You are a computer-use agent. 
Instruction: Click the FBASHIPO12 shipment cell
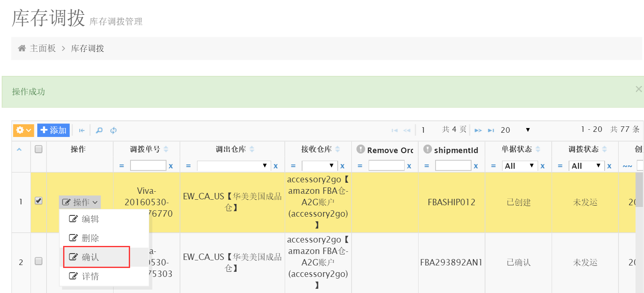[452, 202]
